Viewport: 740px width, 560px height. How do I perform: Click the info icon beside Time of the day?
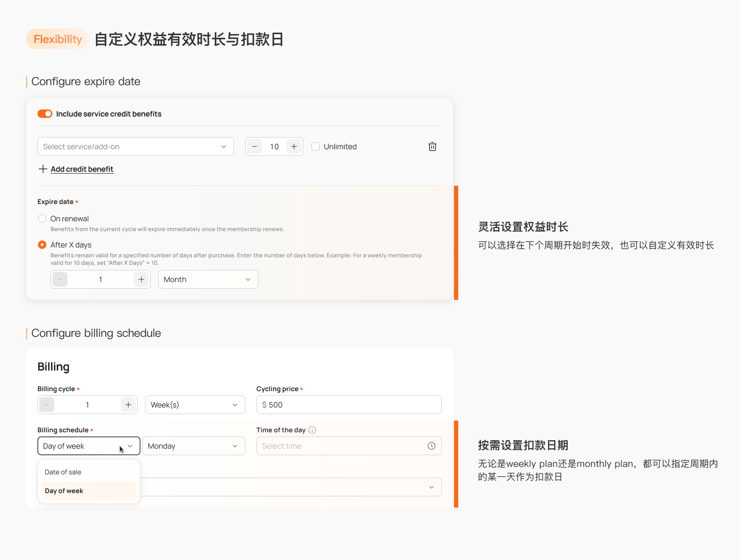pyautogui.click(x=312, y=430)
